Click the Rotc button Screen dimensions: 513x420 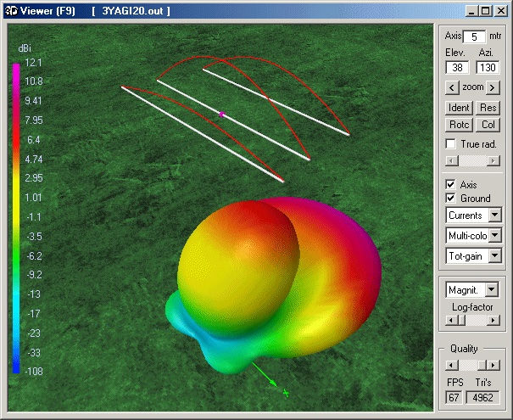459,125
